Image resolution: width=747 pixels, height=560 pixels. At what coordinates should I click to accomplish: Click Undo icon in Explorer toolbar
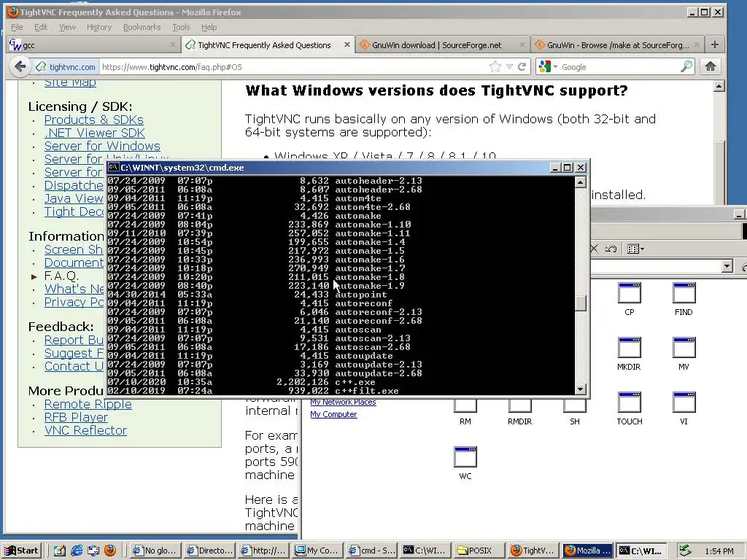(611, 249)
